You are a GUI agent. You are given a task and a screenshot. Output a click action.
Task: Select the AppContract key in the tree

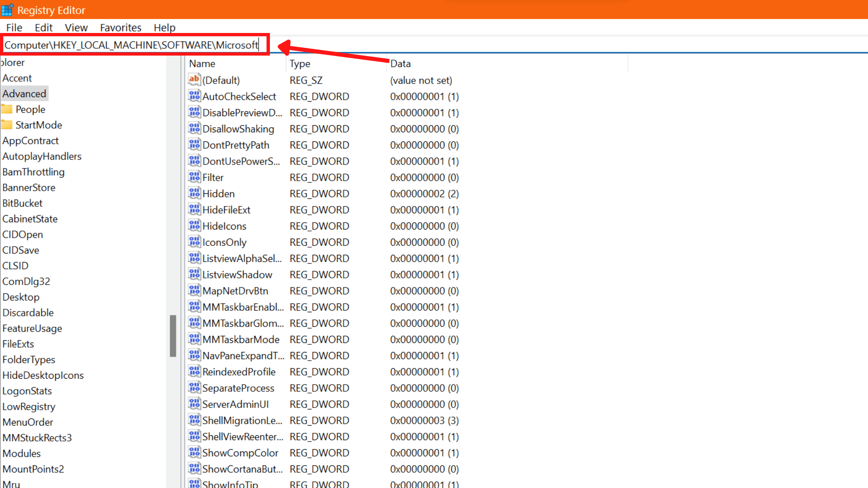[30, 141]
